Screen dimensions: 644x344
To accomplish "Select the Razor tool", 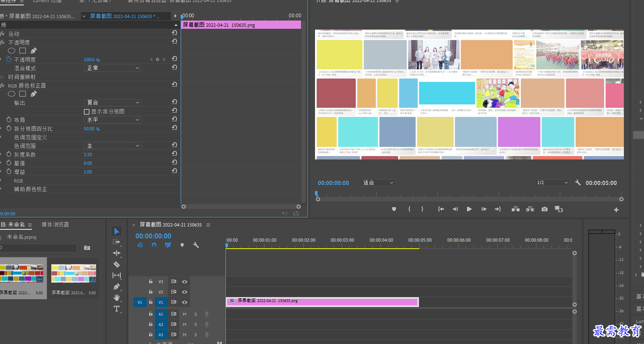I will pyautogui.click(x=117, y=264).
